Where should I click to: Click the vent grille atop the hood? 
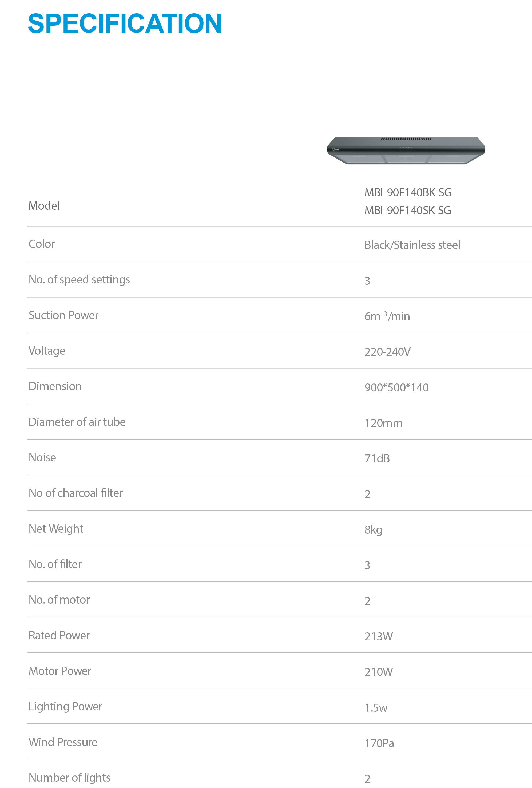pos(406,139)
